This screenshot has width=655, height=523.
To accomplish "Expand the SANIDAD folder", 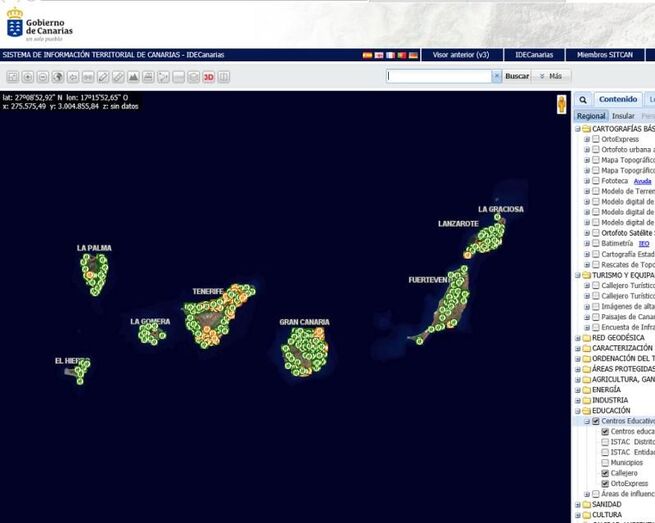I will point(577,505).
